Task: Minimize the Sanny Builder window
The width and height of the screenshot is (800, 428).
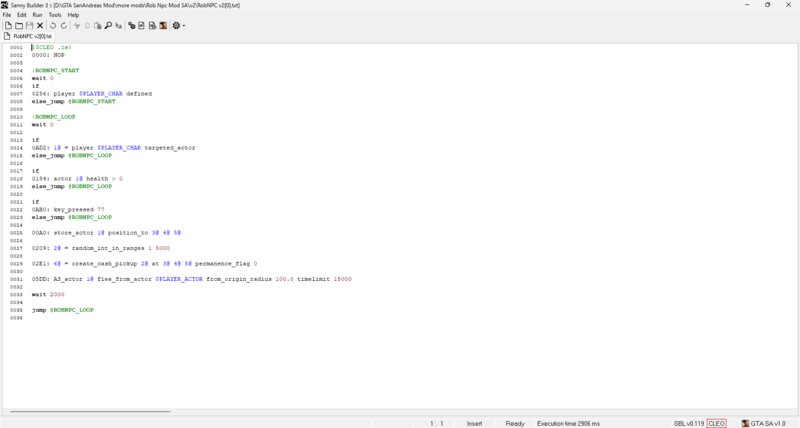Action: tap(747, 5)
